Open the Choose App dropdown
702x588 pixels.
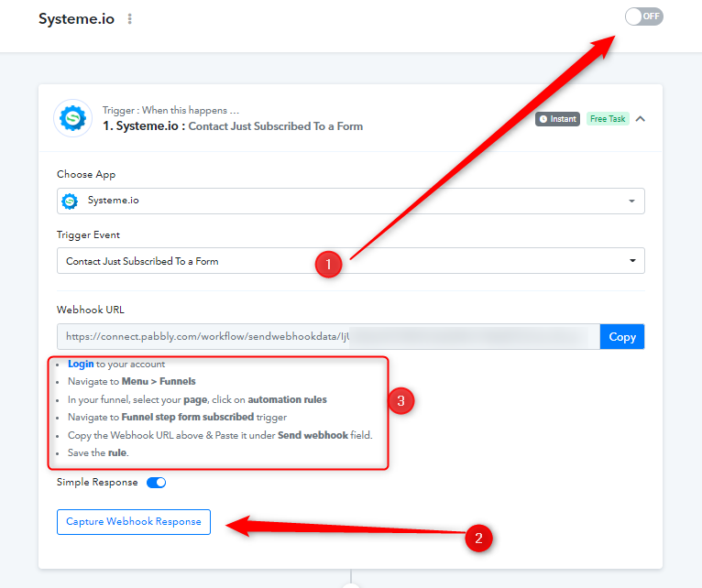[x=351, y=201]
